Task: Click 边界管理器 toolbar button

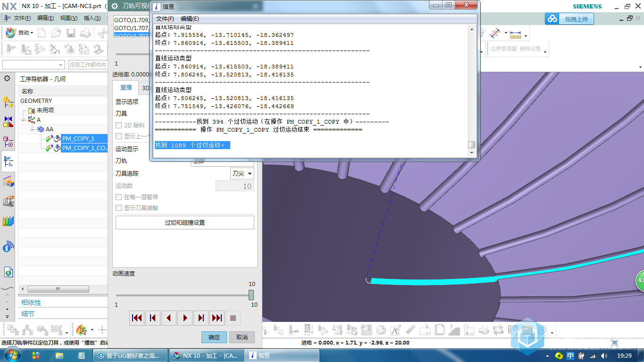Action: click(x=503, y=49)
